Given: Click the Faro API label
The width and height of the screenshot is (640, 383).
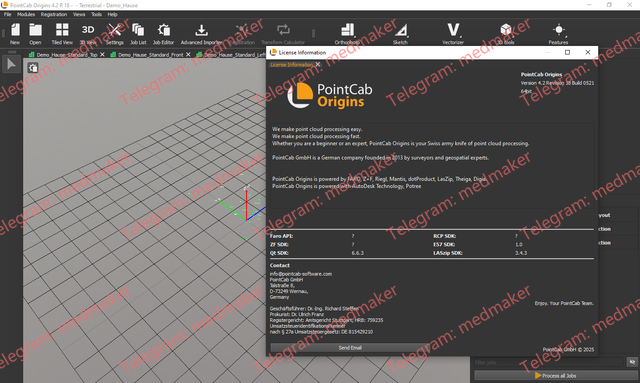Looking at the screenshot, I should (x=281, y=236).
